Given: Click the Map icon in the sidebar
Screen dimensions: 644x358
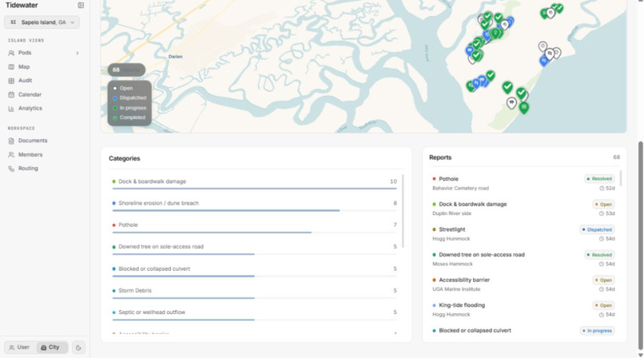Looking at the screenshot, I should [11, 66].
